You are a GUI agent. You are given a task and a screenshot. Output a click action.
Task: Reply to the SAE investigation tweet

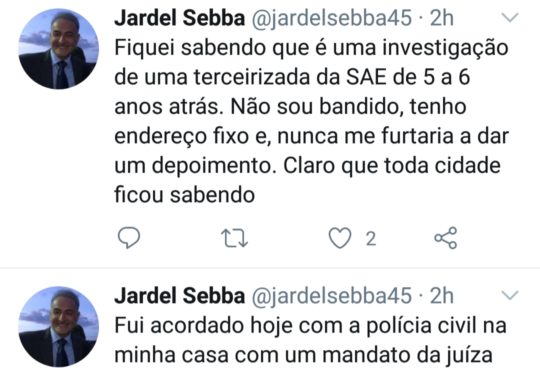pyautogui.click(x=129, y=238)
